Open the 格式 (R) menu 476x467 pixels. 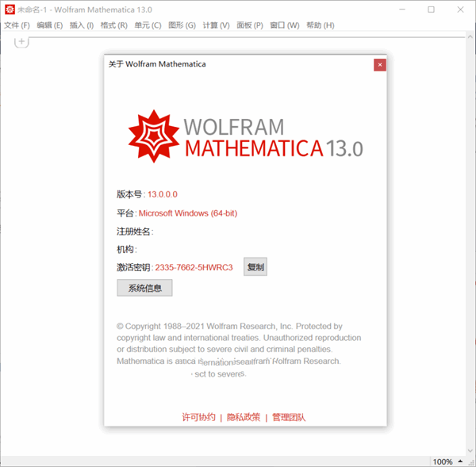(x=113, y=25)
